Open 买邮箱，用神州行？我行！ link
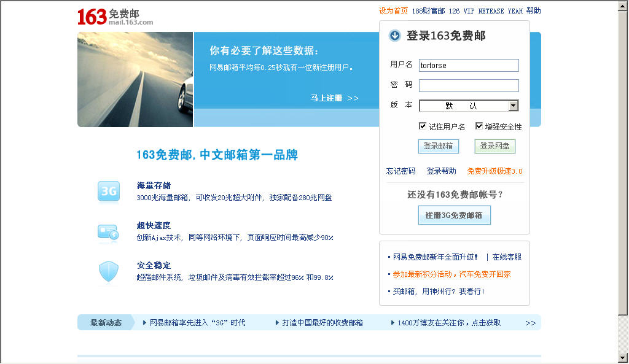Screen dimensions: 629x364 [439, 292]
